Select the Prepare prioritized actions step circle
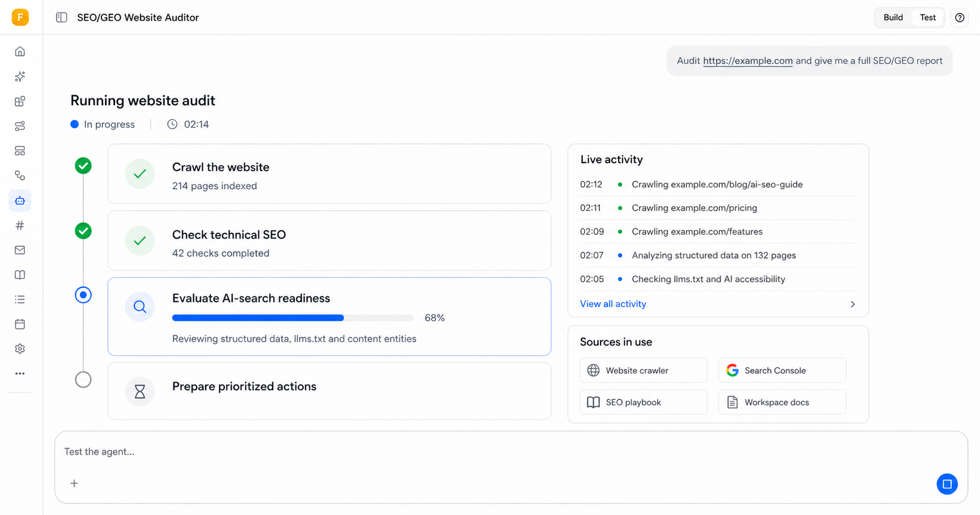The width and height of the screenshot is (980, 515). [x=83, y=380]
